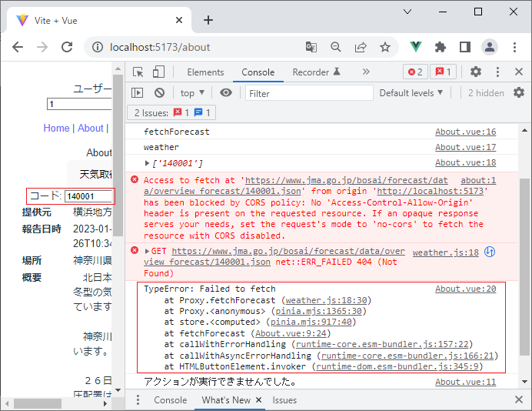Click the page horizontal scrollbar thumb
532x411 pixels.
[x=38, y=403]
